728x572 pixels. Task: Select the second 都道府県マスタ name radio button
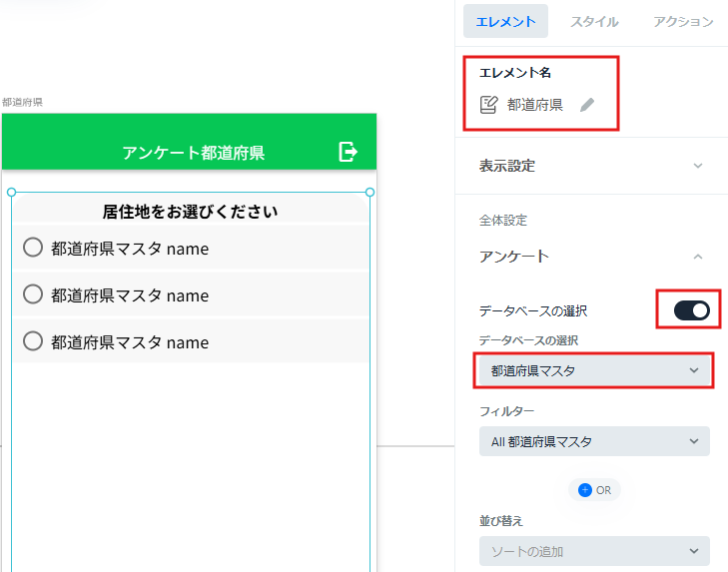click(33, 294)
